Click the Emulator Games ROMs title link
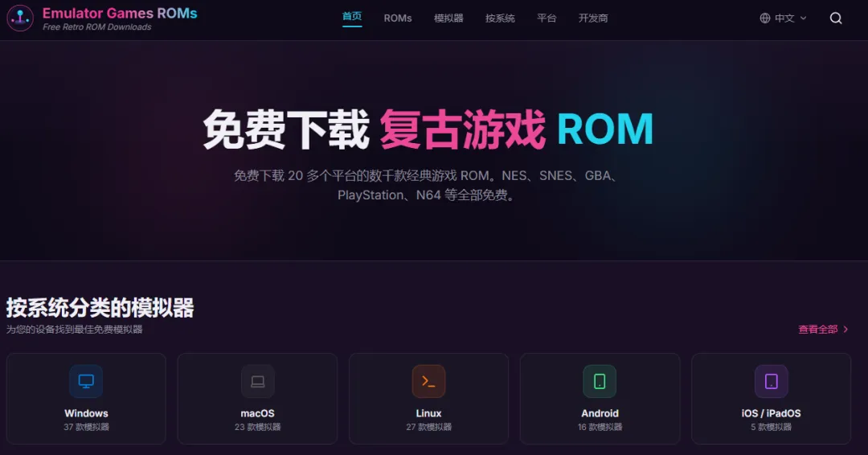The width and height of the screenshot is (868, 455). pyautogui.click(x=120, y=14)
